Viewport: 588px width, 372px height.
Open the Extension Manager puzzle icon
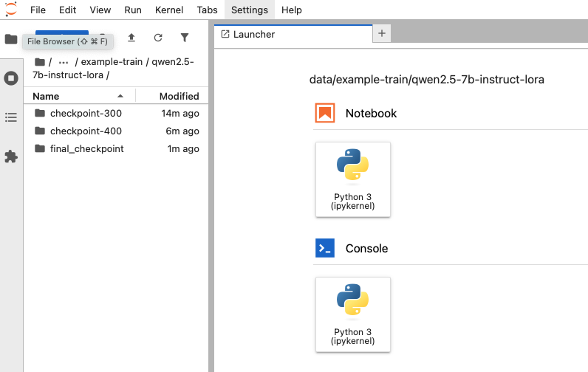click(11, 156)
